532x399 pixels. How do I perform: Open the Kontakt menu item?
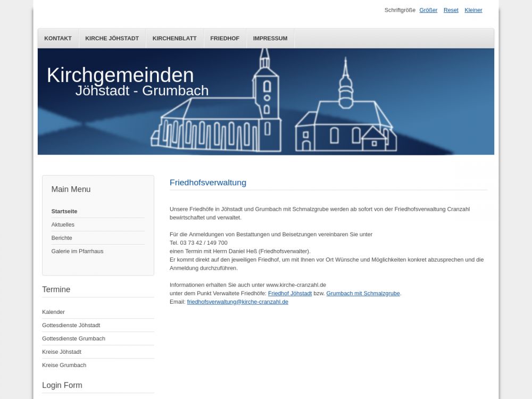[58, 38]
